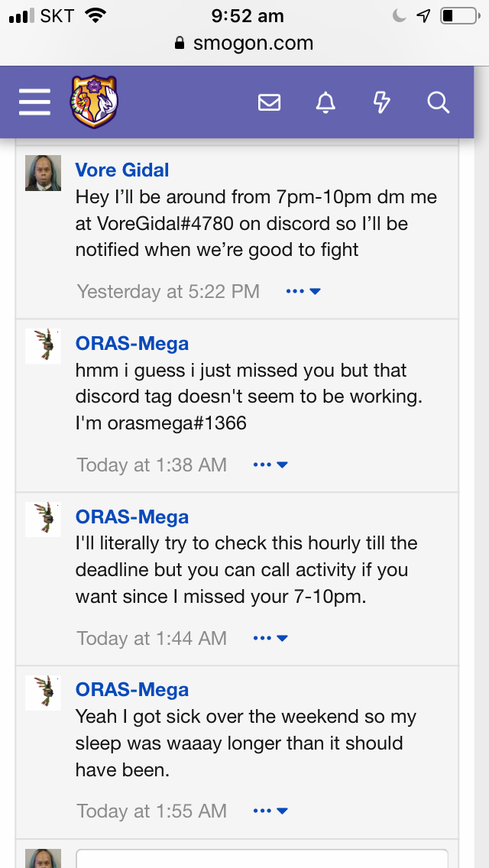This screenshot has width=489, height=868.
Task: Click ORAS-Mega's avatar on the sick-weekend post
Action: [44, 692]
